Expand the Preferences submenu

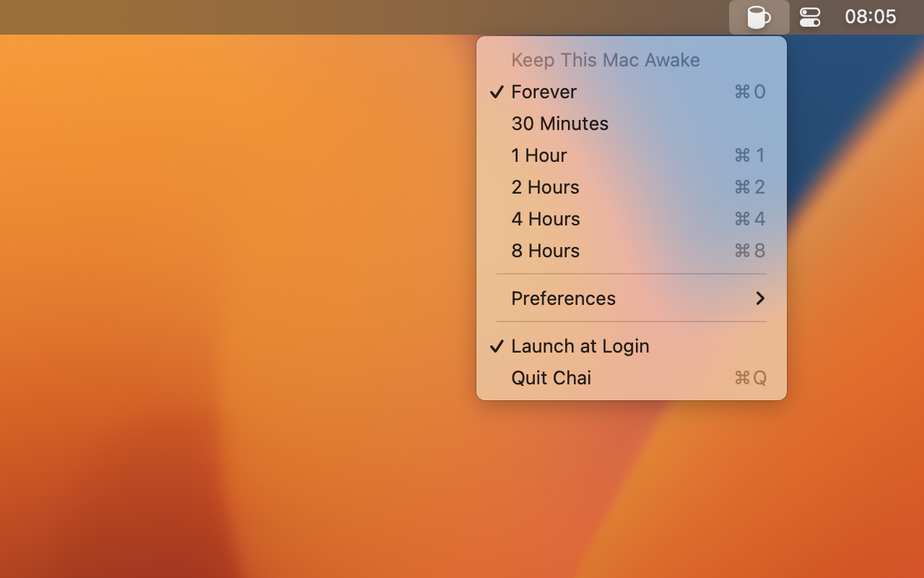[632, 298]
